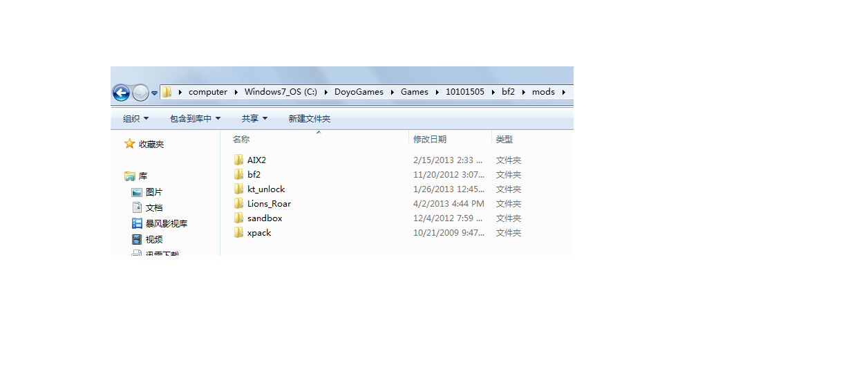Select the sandbox folder icon
Image resolution: width=868 pixels, height=385 pixels.
238,218
